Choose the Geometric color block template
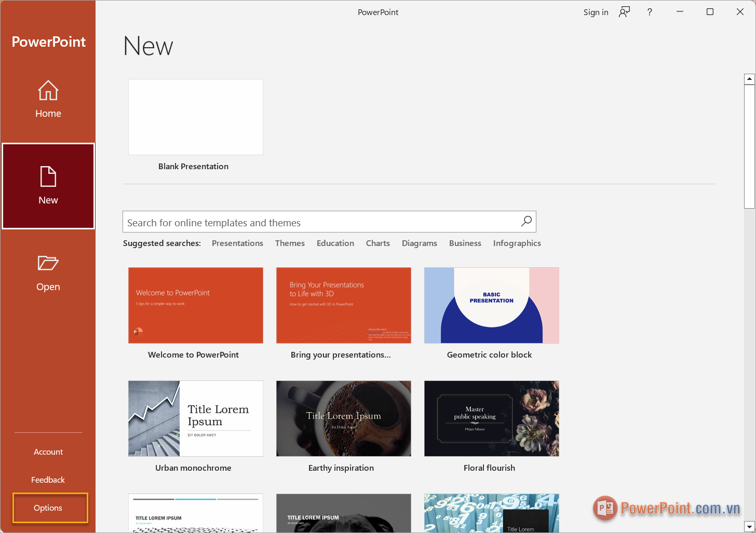Viewport: 756px width, 533px height. click(492, 305)
